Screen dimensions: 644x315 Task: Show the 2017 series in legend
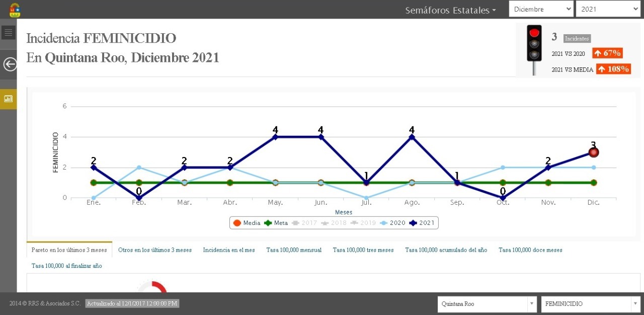(304, 223)
